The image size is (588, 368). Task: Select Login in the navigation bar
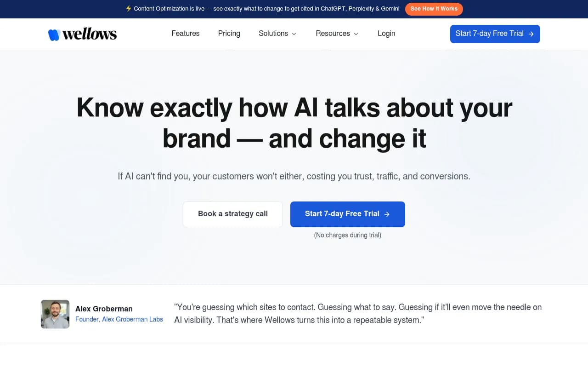(x=386, y=34)
